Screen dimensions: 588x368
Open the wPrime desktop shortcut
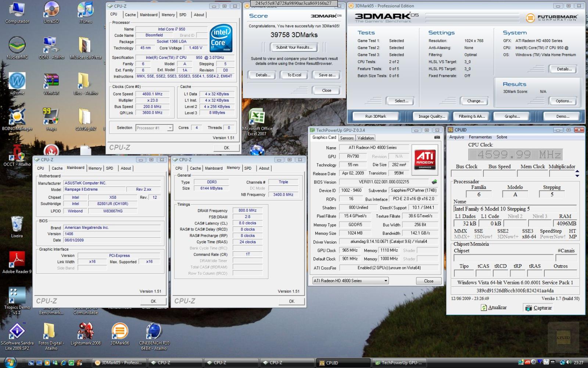pos(17,84)
